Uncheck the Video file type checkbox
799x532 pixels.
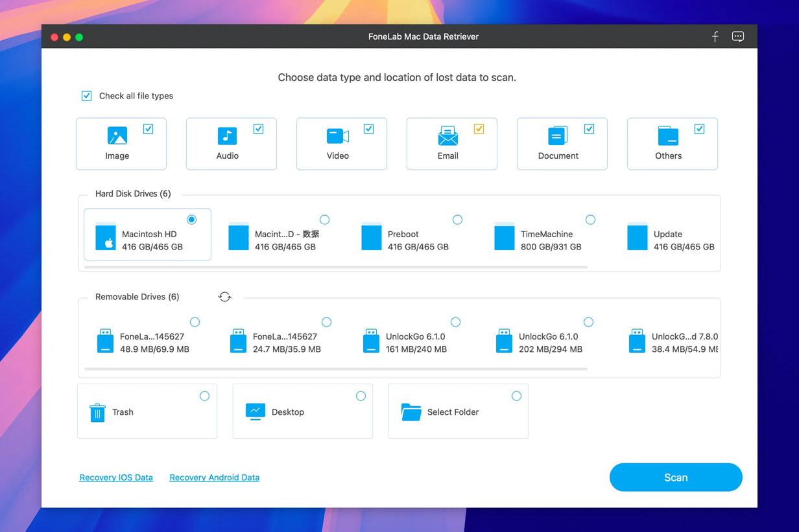click(369, 129)
